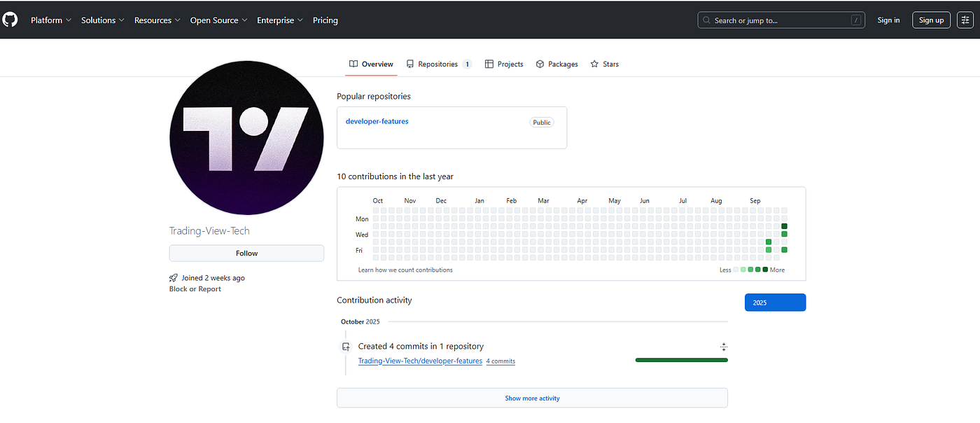Screen dimensions: 980x423
Task: Open the Enterprise dropdown menu
Action: pos(280,20)
